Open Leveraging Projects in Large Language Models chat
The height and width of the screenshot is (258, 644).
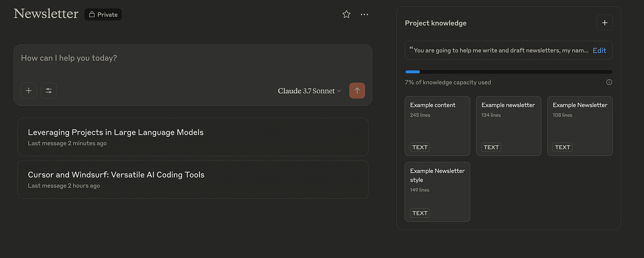tap(193, 137)
